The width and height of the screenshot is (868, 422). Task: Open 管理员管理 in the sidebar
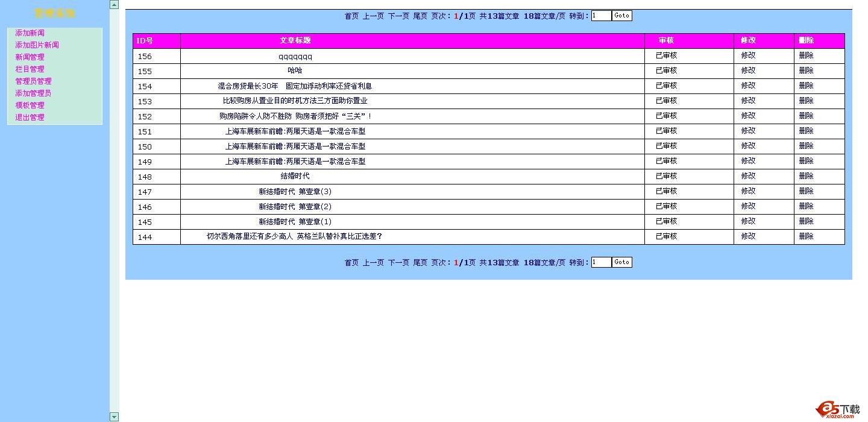[x=33, y=81]
